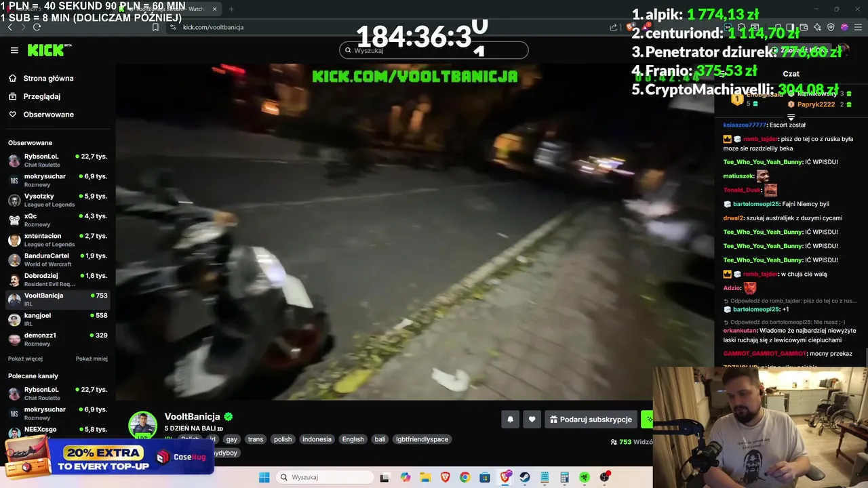
Task: Open mokrysuchar under Polecane kanały
Action: click(x=58, y=413)
